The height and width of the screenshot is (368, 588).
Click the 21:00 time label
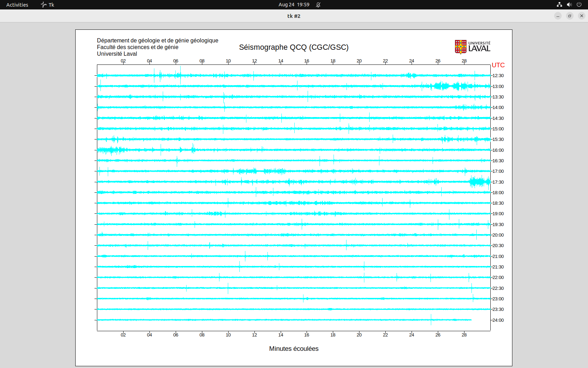498,257
